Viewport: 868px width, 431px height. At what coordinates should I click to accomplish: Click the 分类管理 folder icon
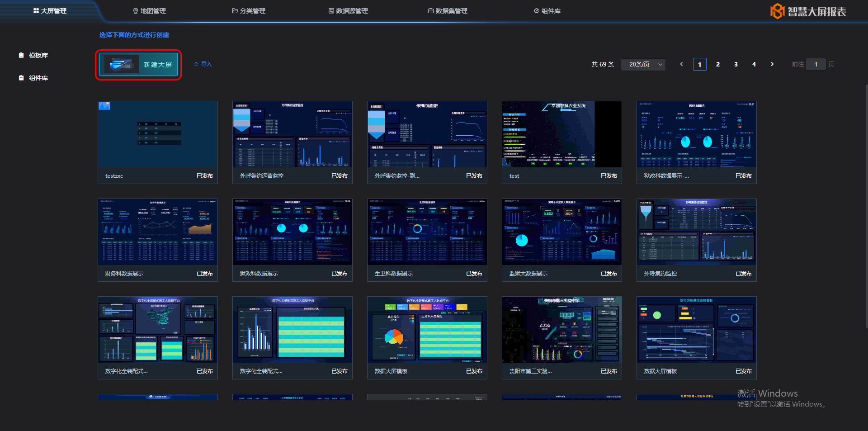tap(235, 11)
